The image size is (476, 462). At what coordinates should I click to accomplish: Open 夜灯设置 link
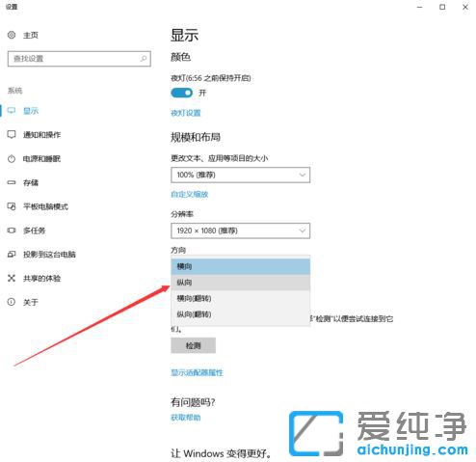186,113
